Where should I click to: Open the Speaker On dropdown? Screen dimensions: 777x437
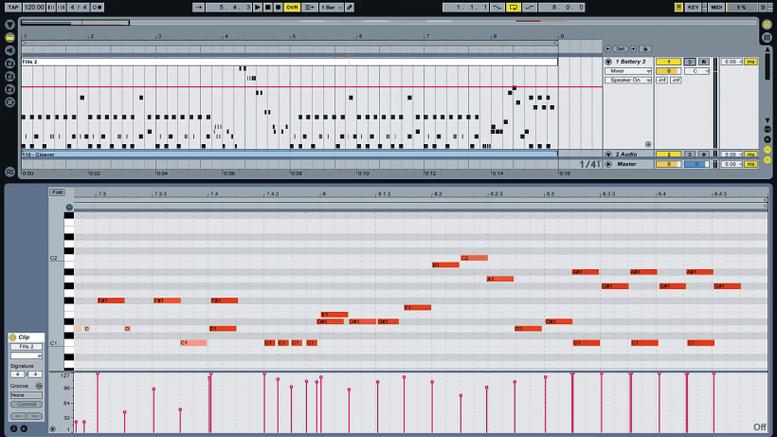[628, 80]
